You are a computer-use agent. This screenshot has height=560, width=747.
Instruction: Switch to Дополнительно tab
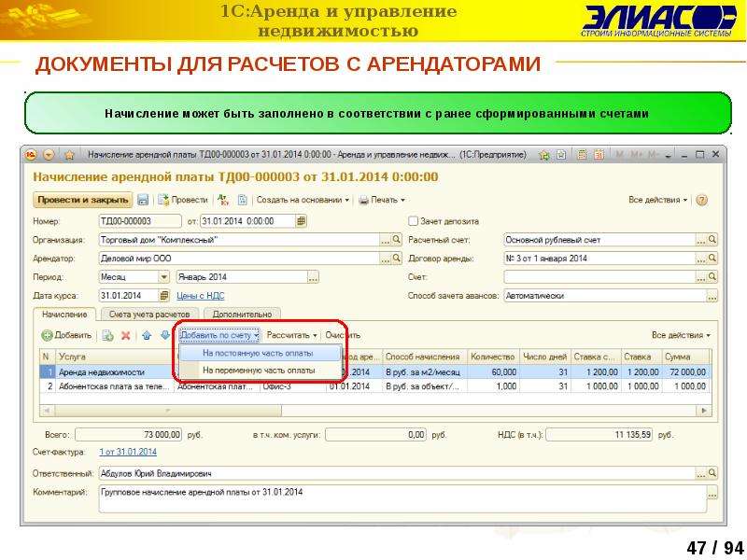coord(242,315)
